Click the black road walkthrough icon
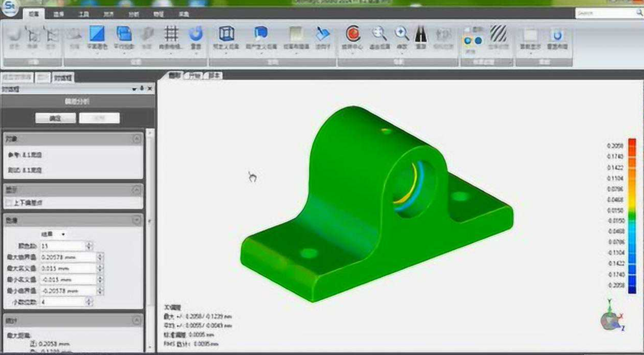The image size is (644, 355). [x=421, y=33]
